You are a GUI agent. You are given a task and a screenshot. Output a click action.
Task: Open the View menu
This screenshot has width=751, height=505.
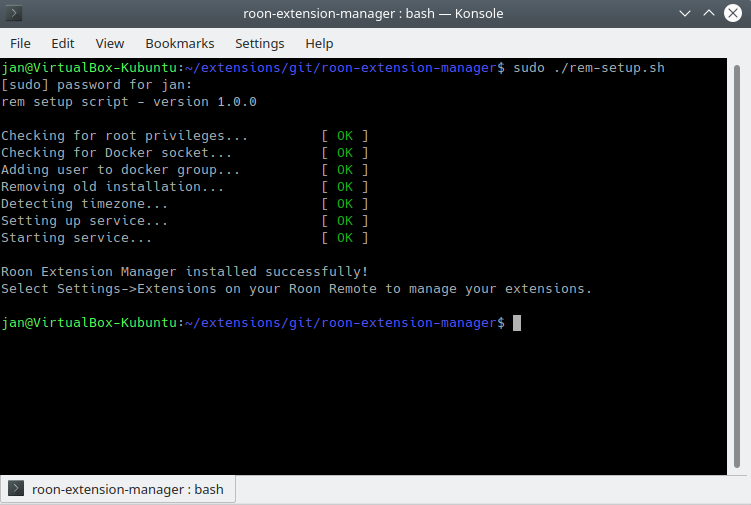(x=110, y=44)
